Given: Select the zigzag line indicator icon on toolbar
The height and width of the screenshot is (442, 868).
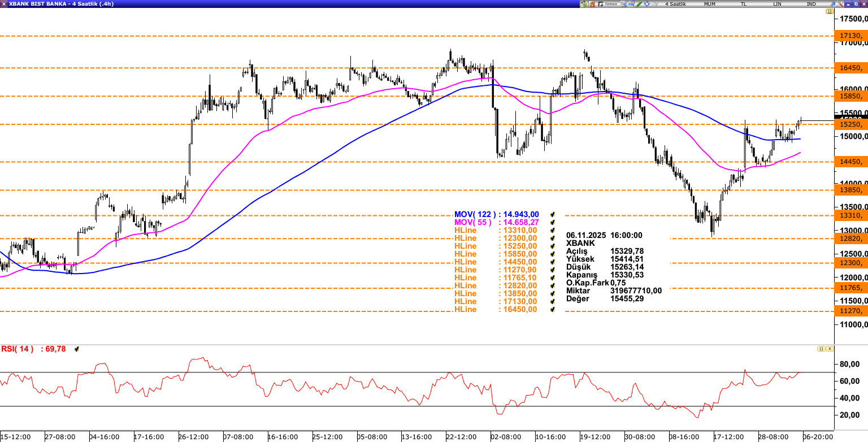Looking at the screenshot, I should coord(654,3).
